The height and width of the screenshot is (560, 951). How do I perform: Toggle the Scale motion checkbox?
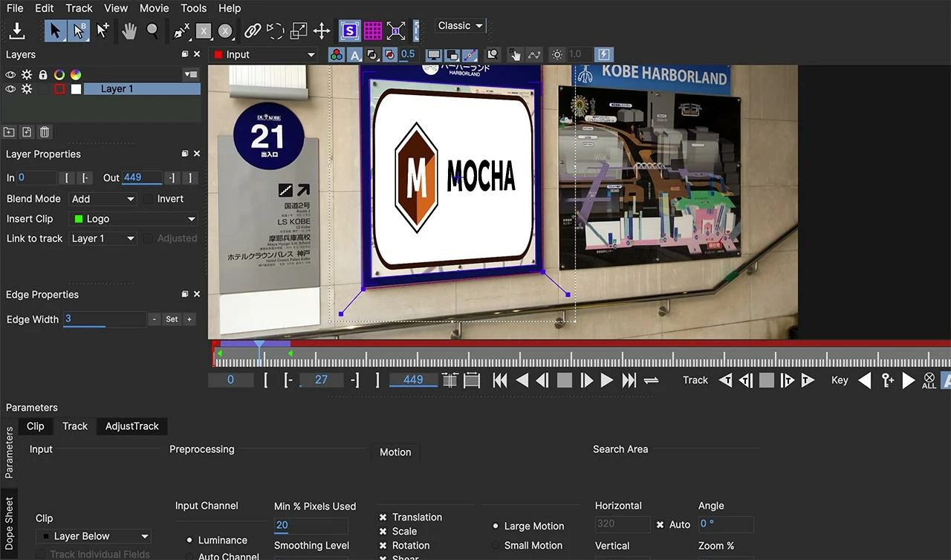point(383,532)
